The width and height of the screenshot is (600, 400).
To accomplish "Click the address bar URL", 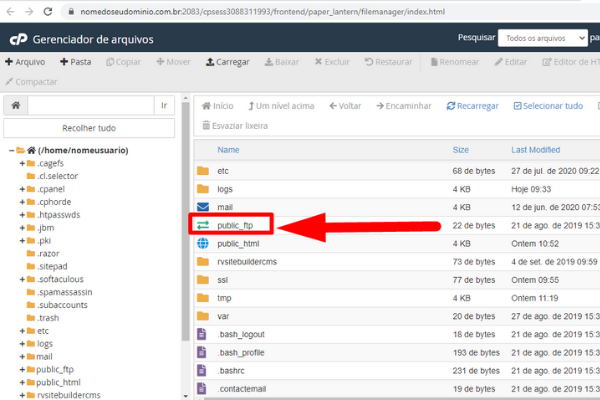I will pyautogui.click(x=262, y=12).
